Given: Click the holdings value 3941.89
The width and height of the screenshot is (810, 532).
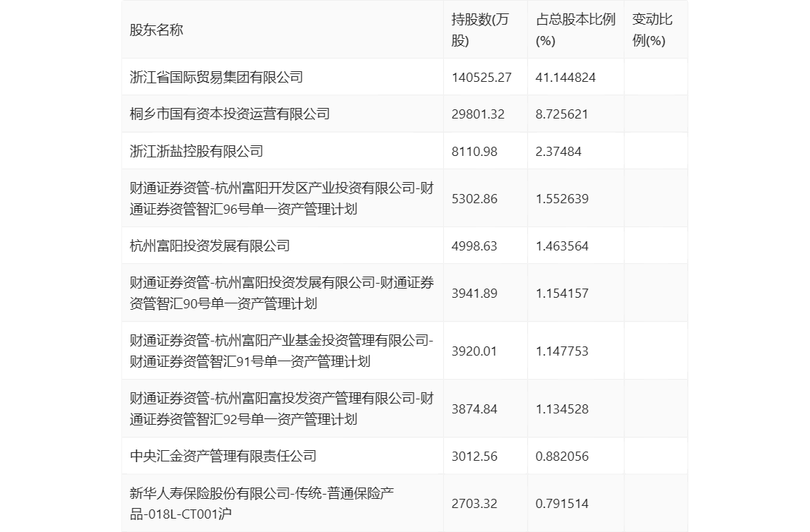Looking at the screenshot, I should 474,294.
